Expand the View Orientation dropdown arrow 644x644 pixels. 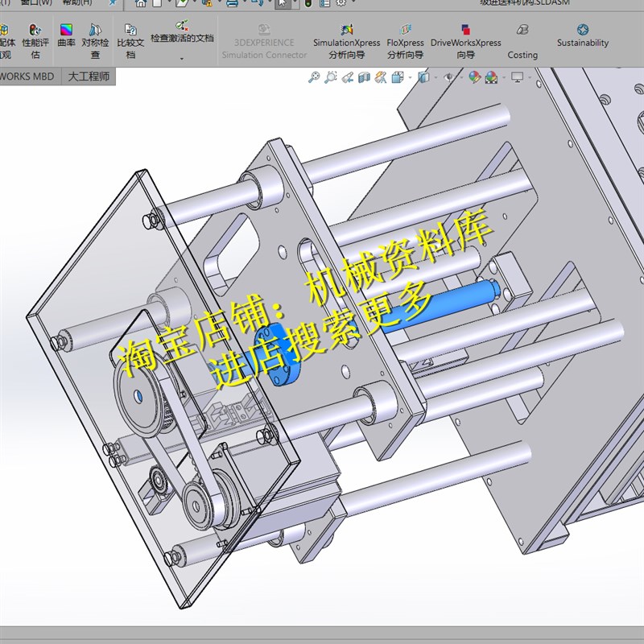(410, 77)
